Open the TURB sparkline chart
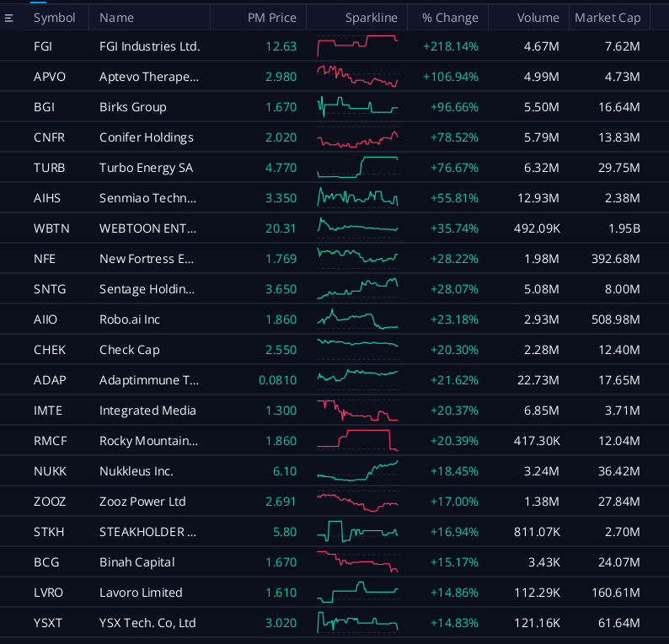Image resolution: width=669 pixels, height=644 pixels. coord(357,167)
